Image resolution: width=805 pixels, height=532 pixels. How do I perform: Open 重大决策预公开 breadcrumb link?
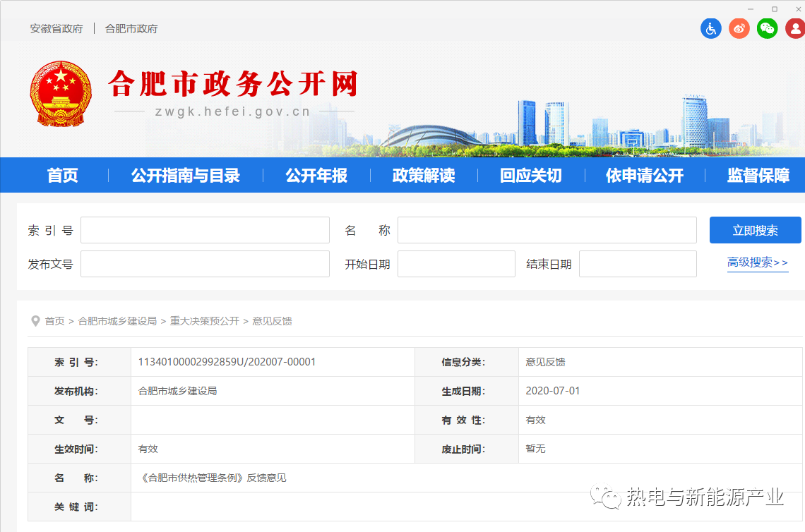tap(204, 321)
